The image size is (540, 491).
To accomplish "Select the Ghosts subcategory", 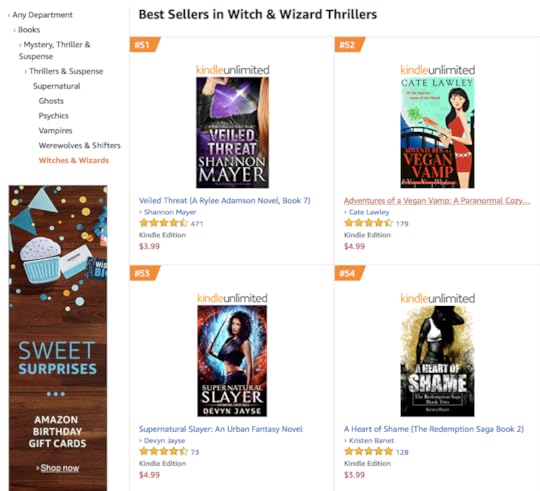I will [x=51, y=101].
